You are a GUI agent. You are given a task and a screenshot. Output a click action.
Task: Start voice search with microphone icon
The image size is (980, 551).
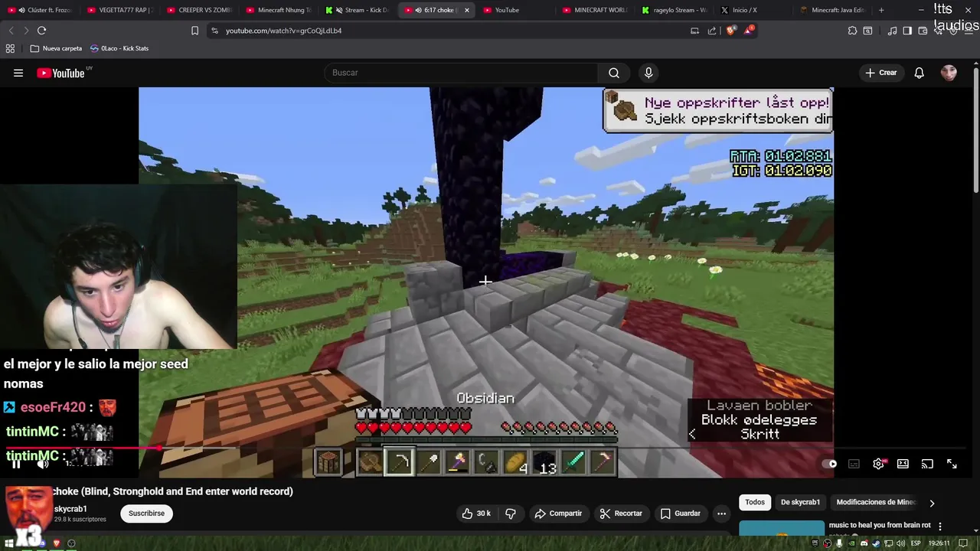648,73
